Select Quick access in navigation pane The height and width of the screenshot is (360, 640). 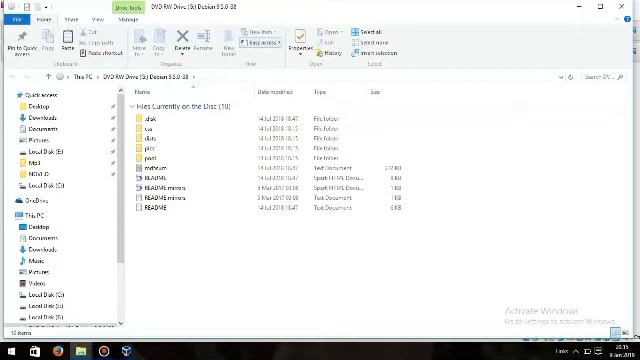[41, 95]
